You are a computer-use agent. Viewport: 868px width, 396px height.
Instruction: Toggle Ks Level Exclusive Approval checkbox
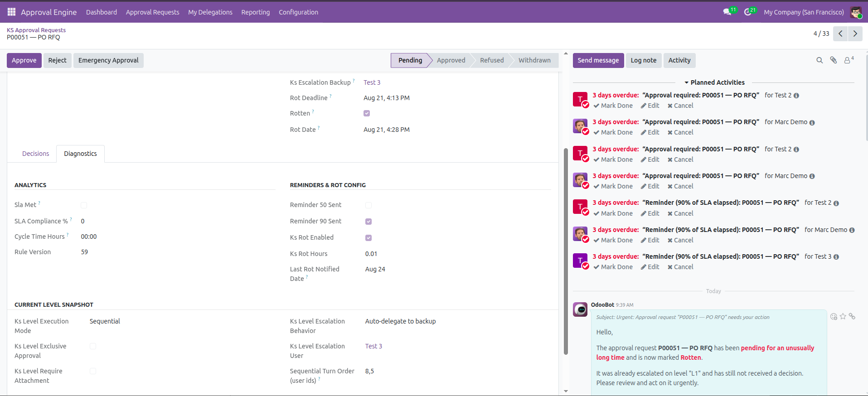(x=93, y=346)
